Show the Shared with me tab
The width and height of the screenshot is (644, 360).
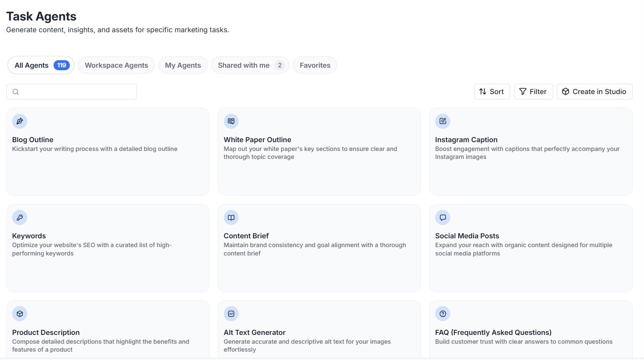[x=250, y=65]
